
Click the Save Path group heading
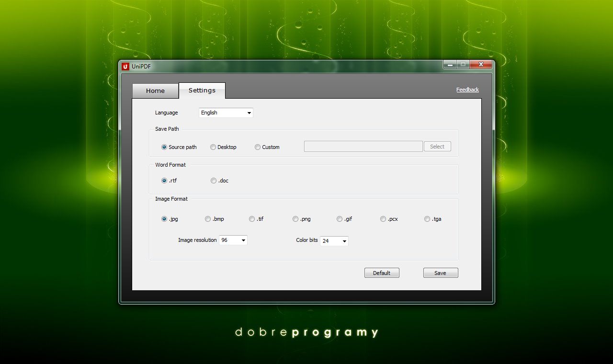click(167, 129)
